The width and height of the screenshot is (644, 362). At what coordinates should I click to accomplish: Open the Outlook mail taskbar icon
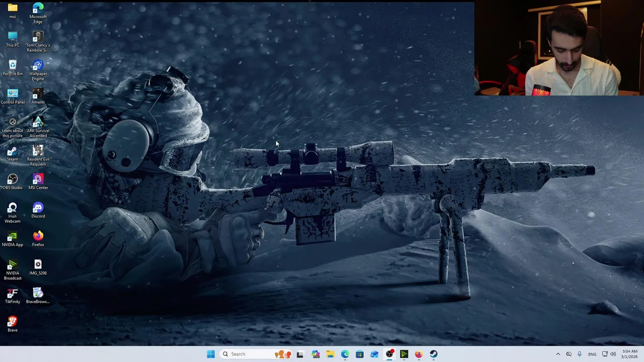(374, 354)
